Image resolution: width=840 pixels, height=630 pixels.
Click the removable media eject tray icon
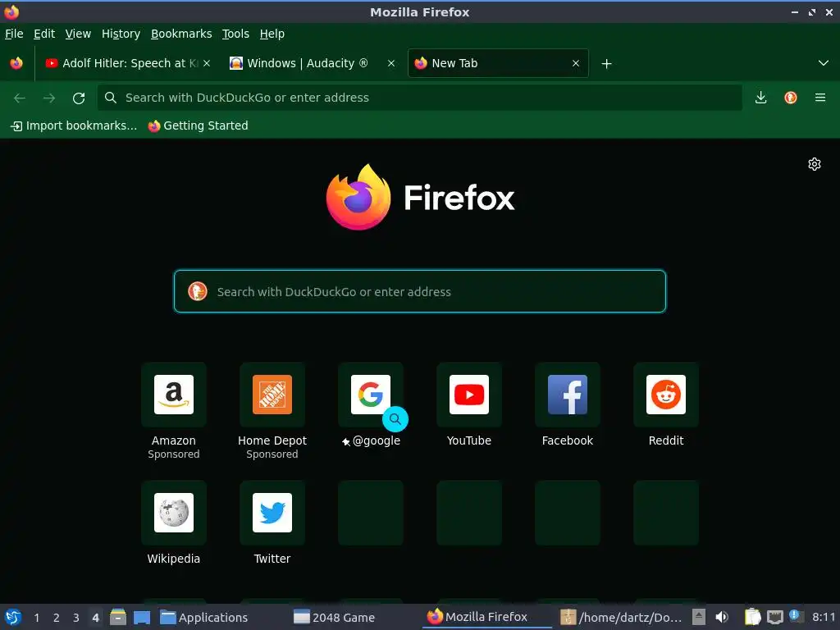click(699, 617)
